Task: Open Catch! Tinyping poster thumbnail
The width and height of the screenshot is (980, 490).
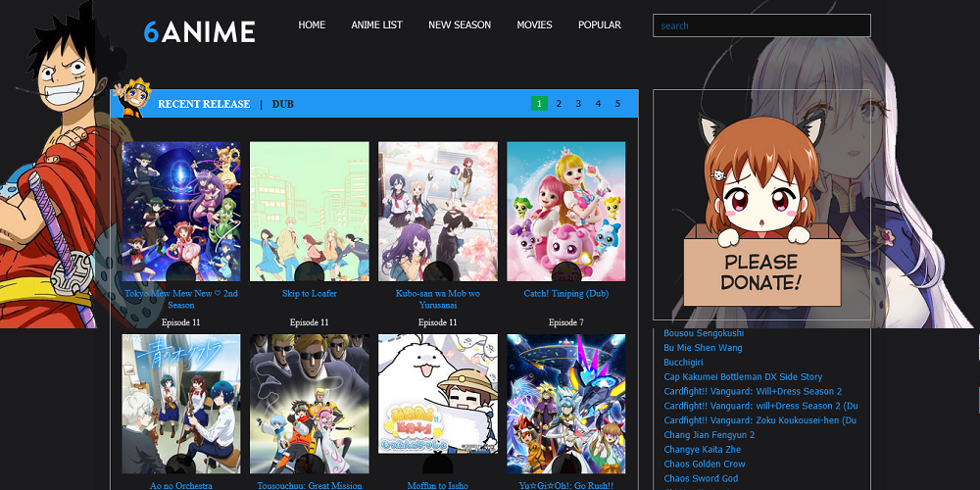Action: (x=566, y=212)
